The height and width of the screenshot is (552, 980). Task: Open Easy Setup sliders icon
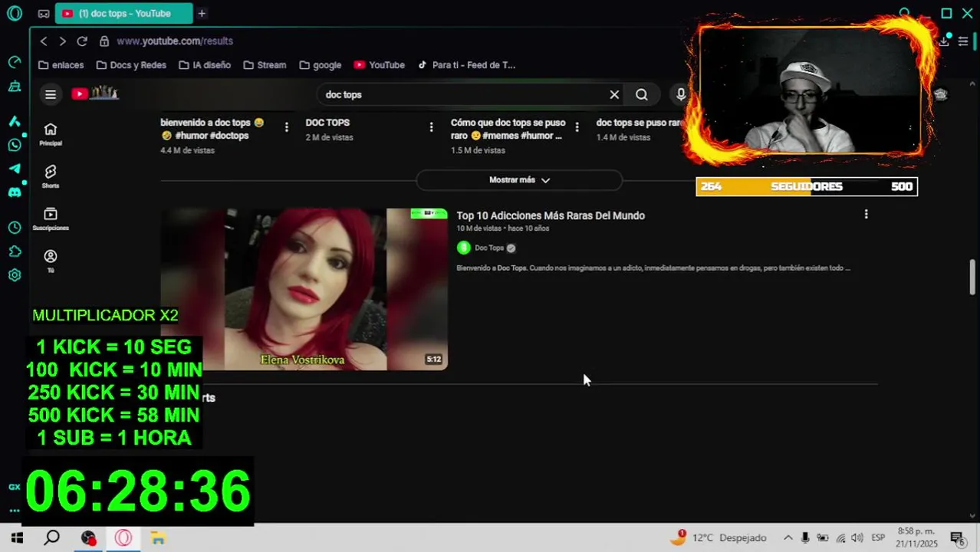963,41
